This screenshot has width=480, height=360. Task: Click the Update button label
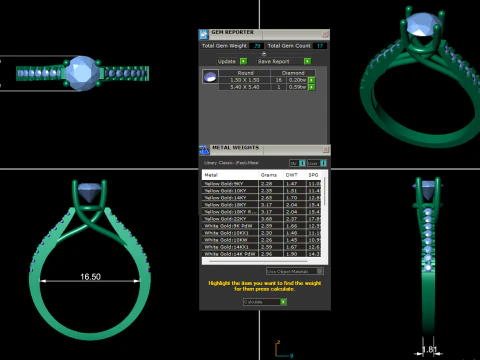click(x=227, y=61)
